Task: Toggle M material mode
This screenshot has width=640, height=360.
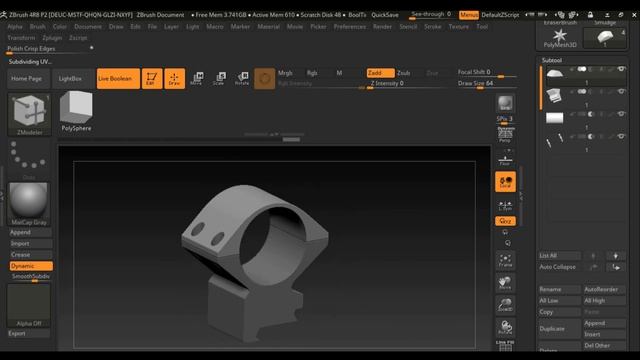Action: pyautogui.click(x=339, y=73)
